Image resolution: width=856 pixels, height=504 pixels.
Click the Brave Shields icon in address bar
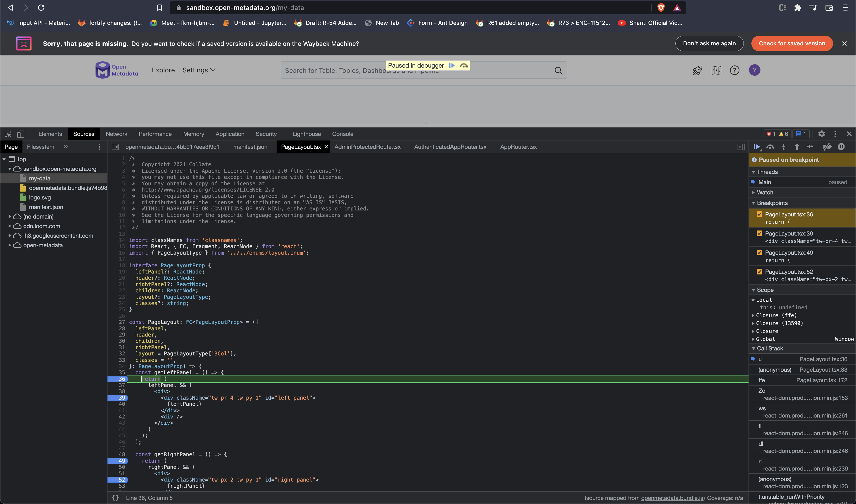pyautogui.click(x=661, y=7)
